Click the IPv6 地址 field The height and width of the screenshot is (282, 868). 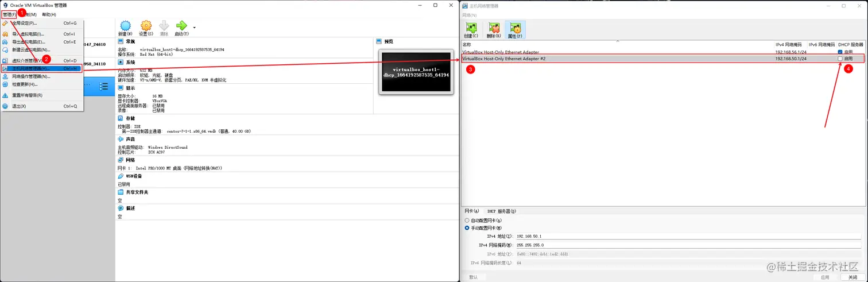(x=688, y=253)
